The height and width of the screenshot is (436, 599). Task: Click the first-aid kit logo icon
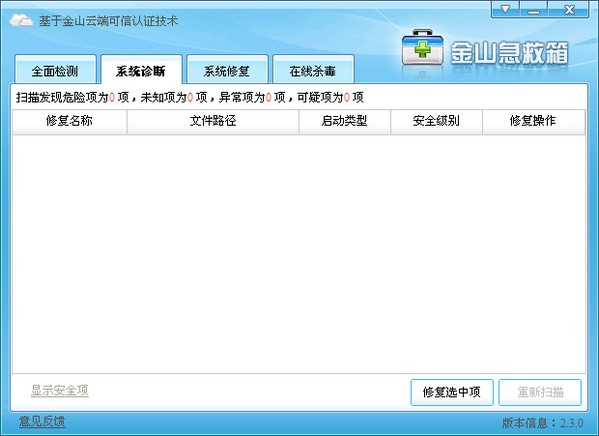click(422, 48)
